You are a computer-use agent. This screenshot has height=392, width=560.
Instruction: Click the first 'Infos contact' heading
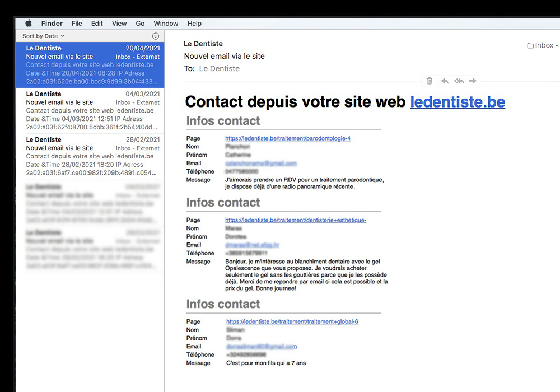coord(223,121)
